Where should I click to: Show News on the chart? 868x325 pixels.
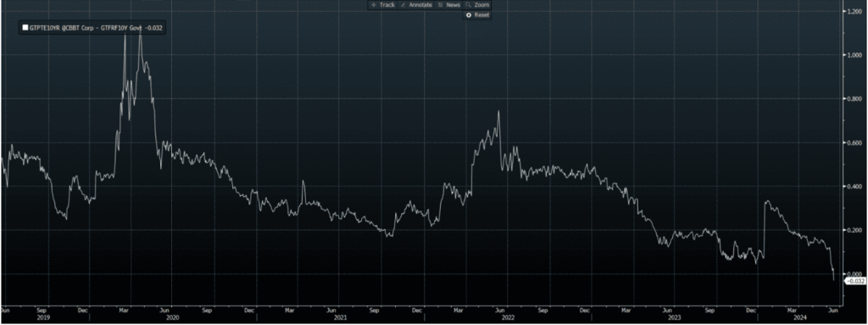pos(453,4)
